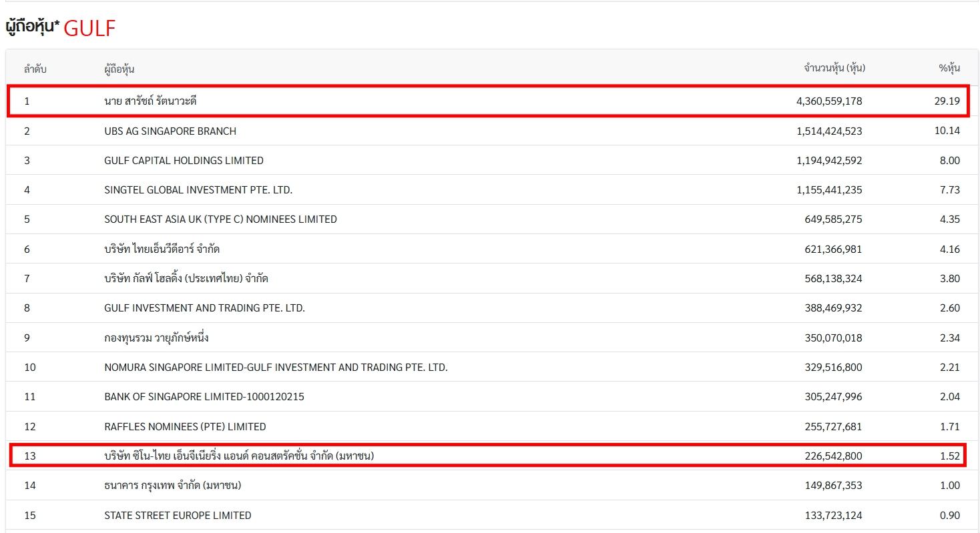980x533 pixels.
Task: Select share count 329,516,800
Action: coord(834,367)
